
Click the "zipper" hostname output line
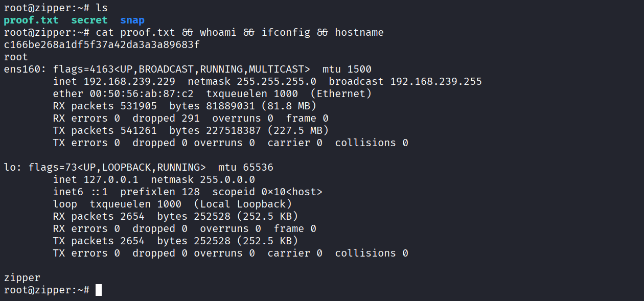click(x=22, y=278)
